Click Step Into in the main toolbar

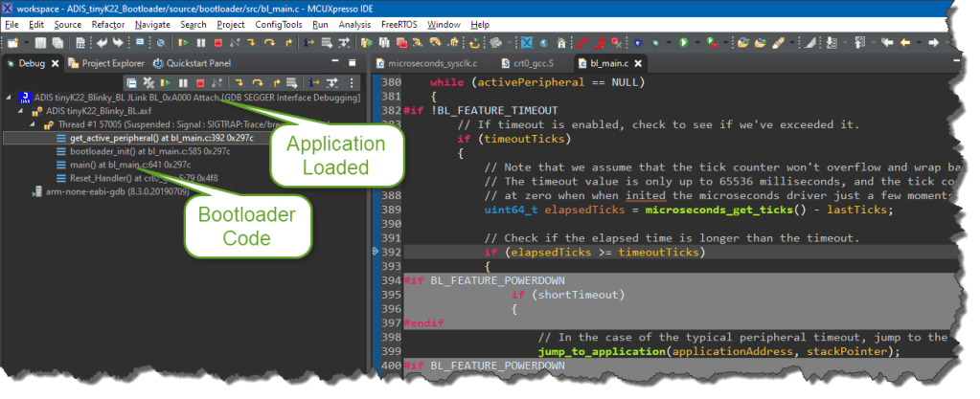[x=251, y=42]
